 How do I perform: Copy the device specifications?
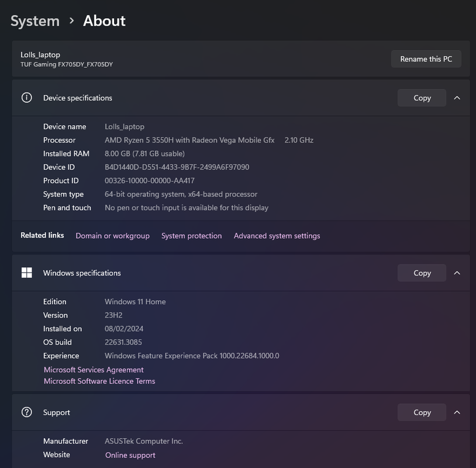click(422, 98)
